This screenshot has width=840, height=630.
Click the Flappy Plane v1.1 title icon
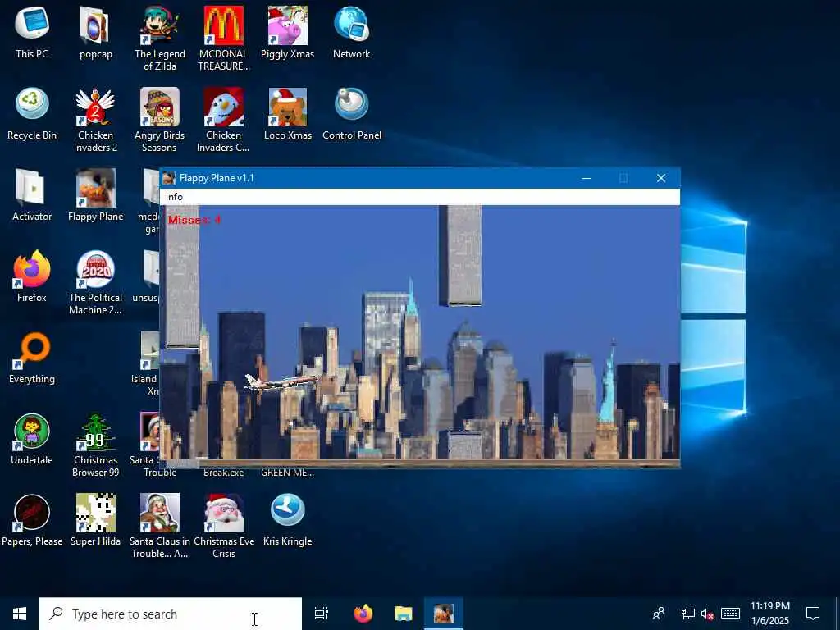(x=169, y=178)
